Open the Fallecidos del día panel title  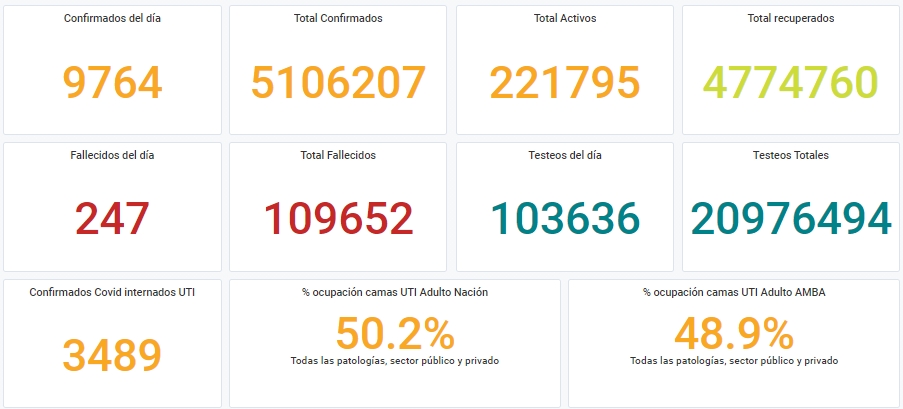(x=112, y=156)
